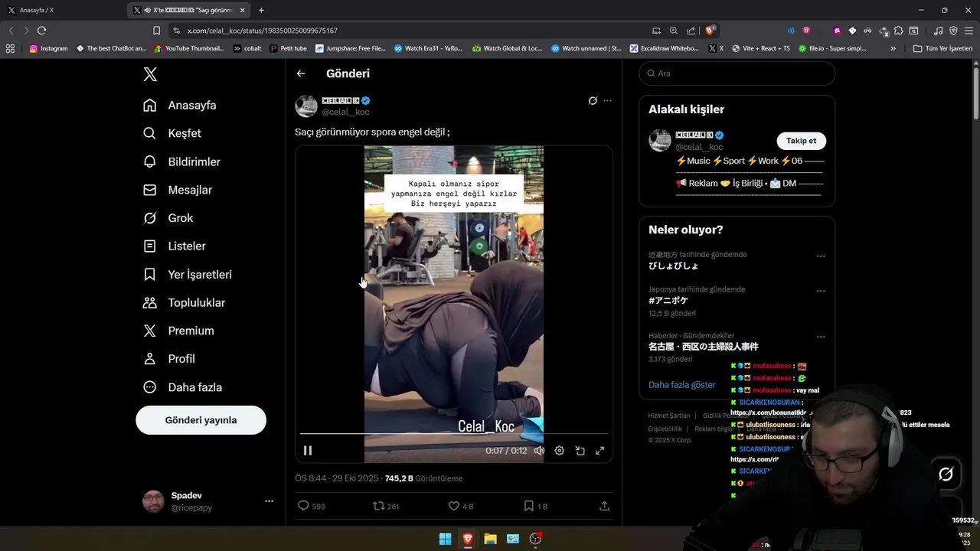Image resolution: width=980 pixels, height=551 pixels.
Task: Open the video in fullscreen
Action: click(600, 451)
